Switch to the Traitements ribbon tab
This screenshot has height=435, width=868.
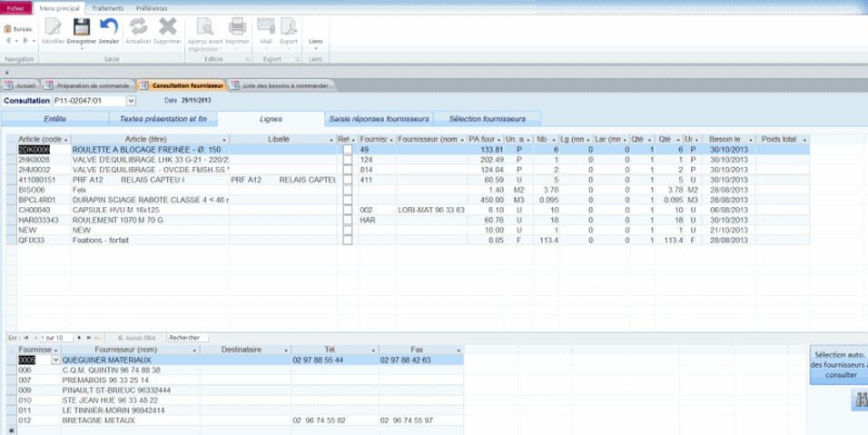tap(107, 8)
